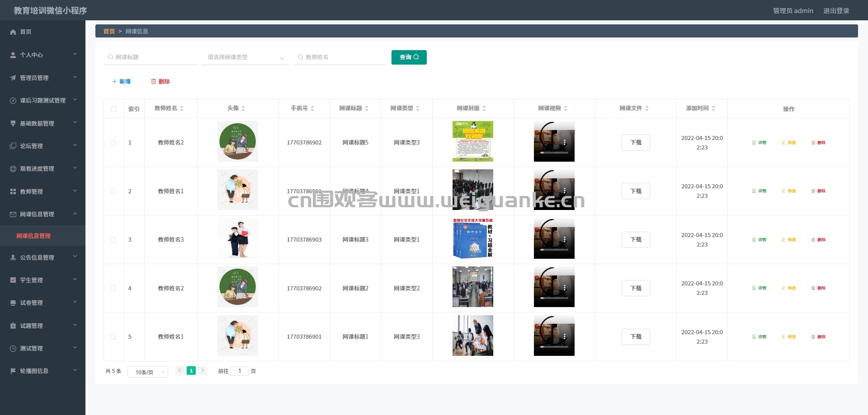This screenshot has height=415, width=868.
Task: Focus the 网课标题 search field
Action: click(x=151, y=57)
